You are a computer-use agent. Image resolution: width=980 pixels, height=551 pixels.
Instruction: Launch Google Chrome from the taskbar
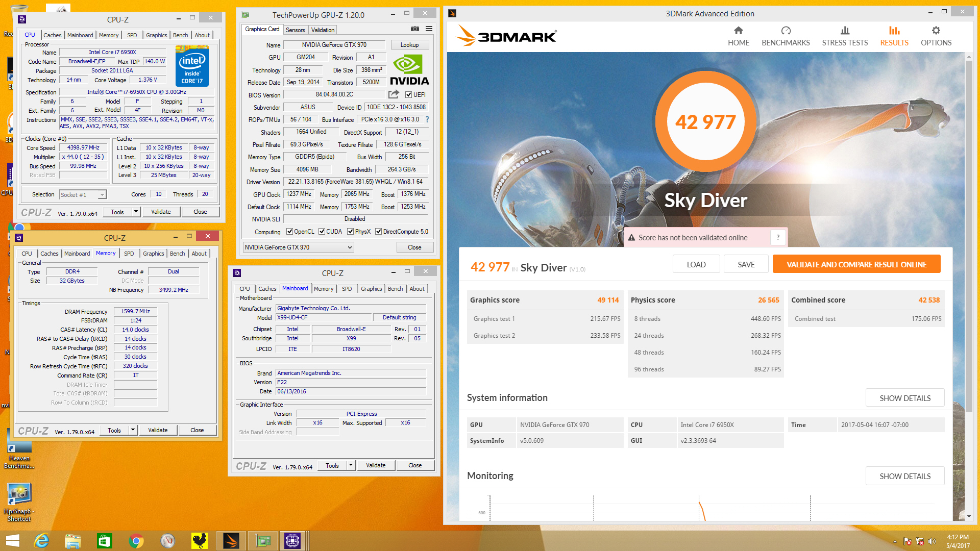tap(136, 540)
